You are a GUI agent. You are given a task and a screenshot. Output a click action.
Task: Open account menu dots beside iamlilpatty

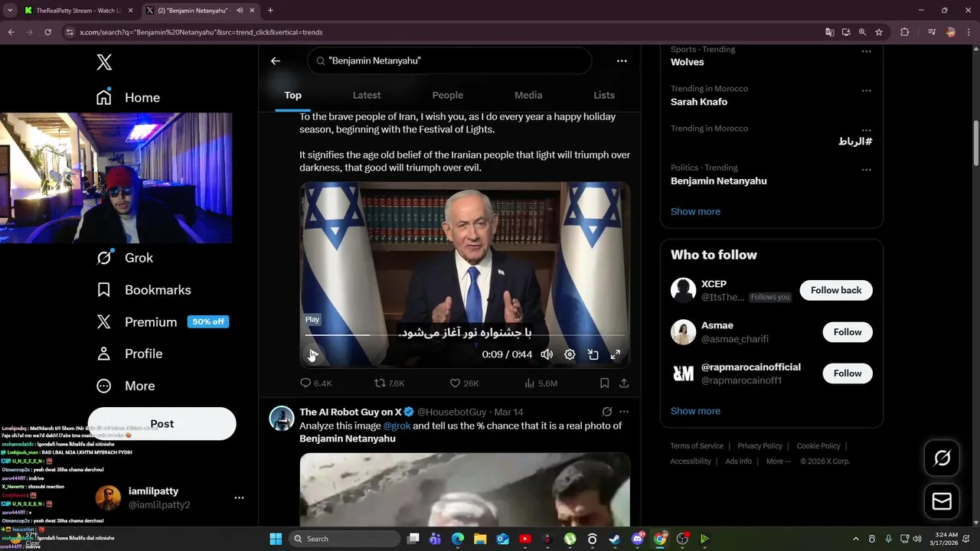tap(239, 497)
